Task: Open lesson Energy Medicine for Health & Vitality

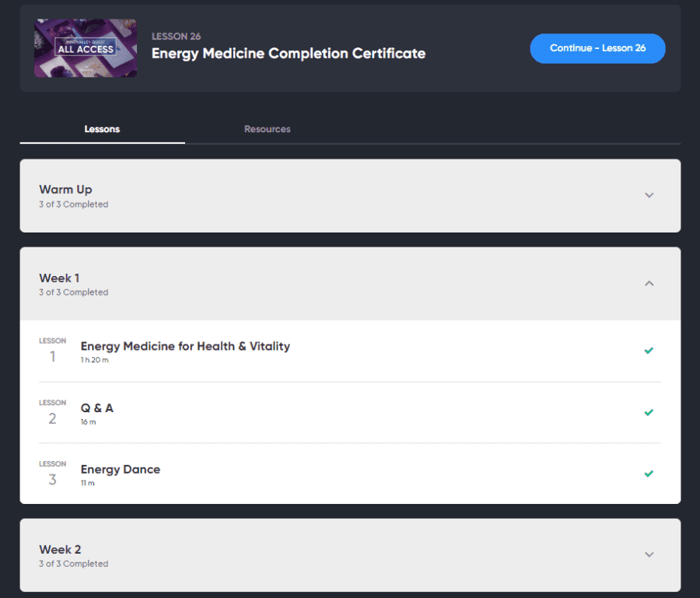Action: 185,346
